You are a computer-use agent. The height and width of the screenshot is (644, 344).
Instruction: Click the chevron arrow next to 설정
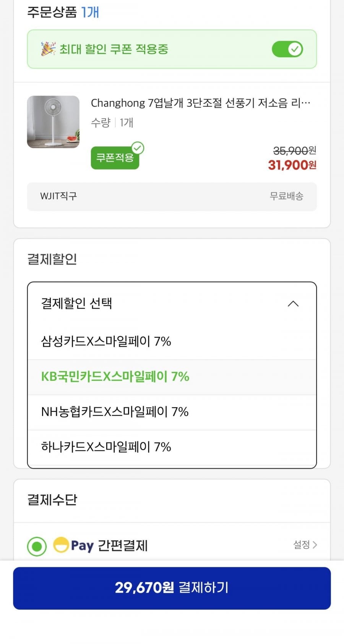[x=315, y=545]
